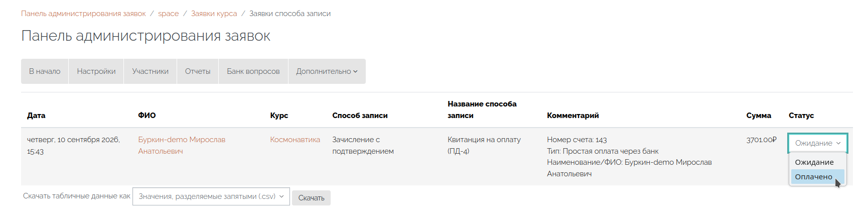
Task: Open the 'Заявки курса' breadcrumb link
Action: pos(214,14)
